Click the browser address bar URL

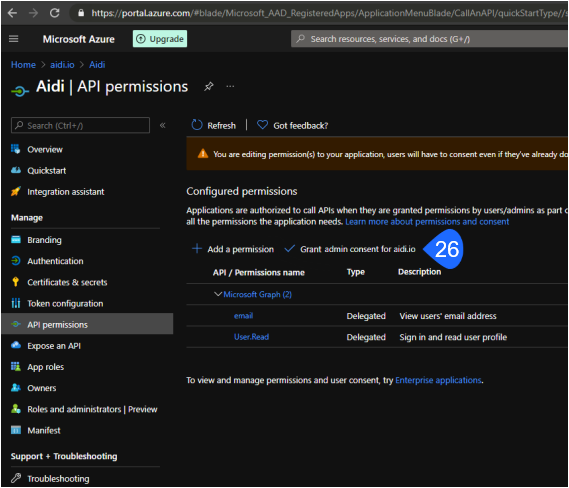pos(328,13)
